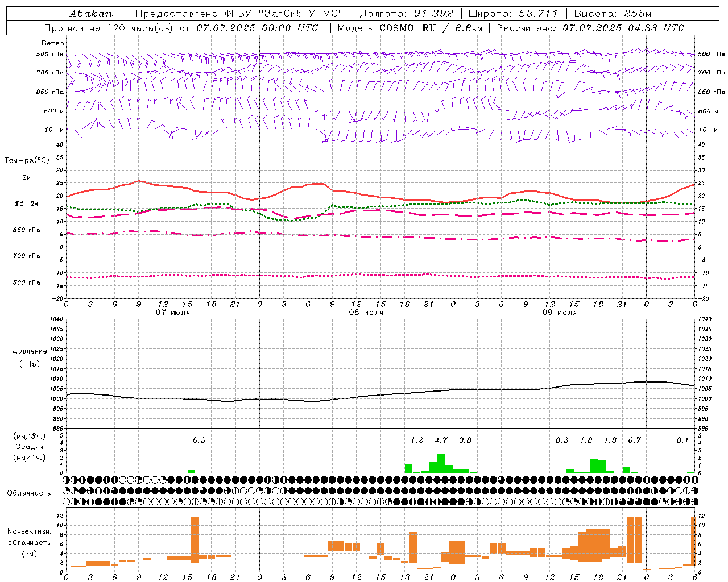Click the 'Тем-ра(°C)' temperature label

(x=27, y=161)
